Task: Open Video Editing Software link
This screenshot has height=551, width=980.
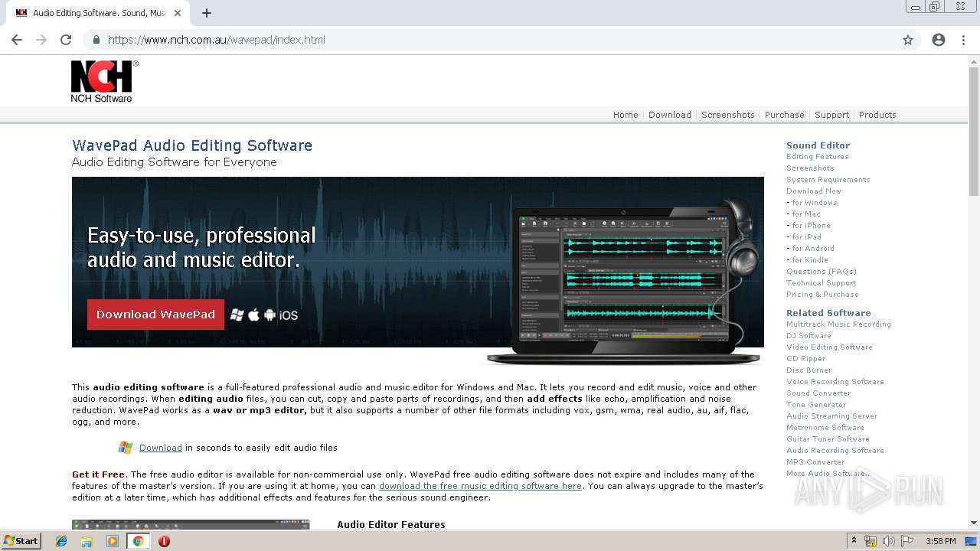Action: 829,347
